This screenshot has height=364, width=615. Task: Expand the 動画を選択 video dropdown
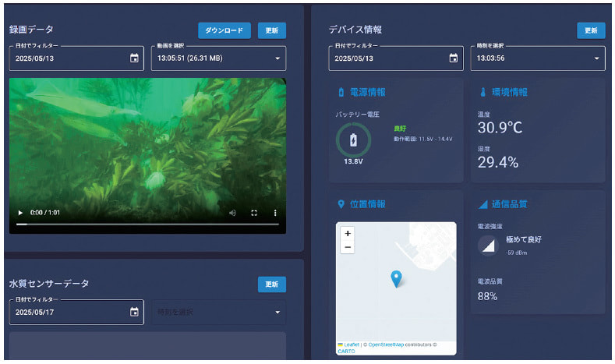pyautogui.click(x=278, y=58)
